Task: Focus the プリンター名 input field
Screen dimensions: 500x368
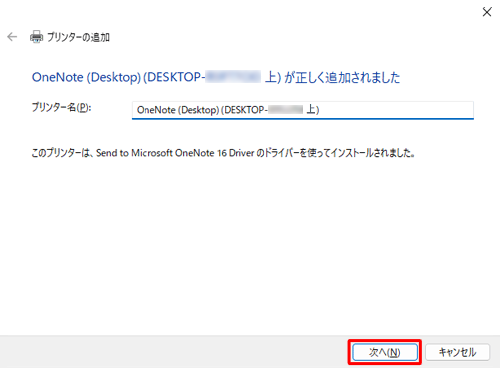Action: pos(303,110)
